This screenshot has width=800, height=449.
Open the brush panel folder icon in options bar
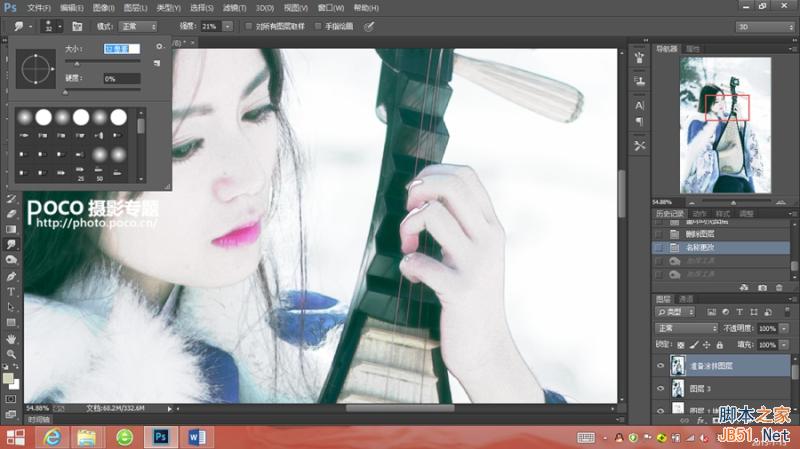[77, 27]
